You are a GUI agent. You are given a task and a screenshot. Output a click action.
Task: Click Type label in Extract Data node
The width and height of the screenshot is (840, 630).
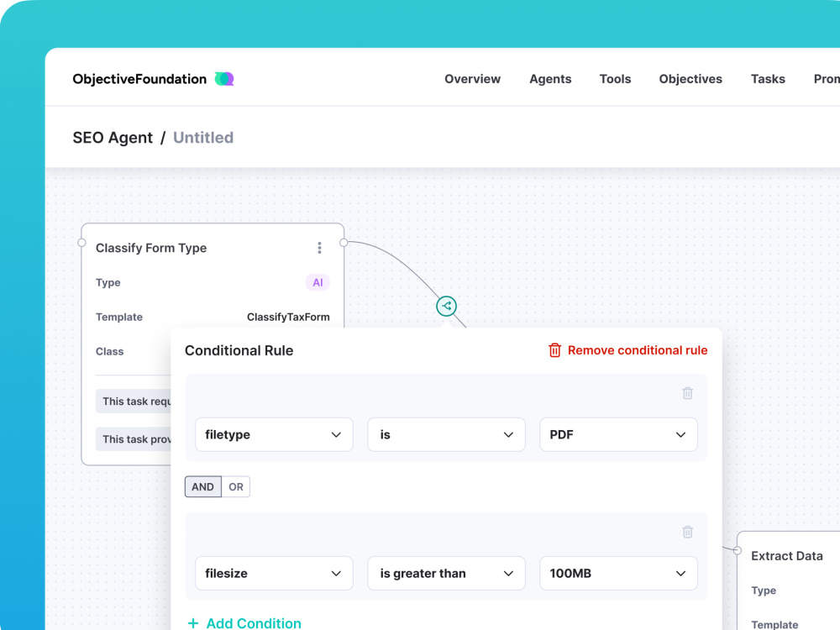coord(764,591)
